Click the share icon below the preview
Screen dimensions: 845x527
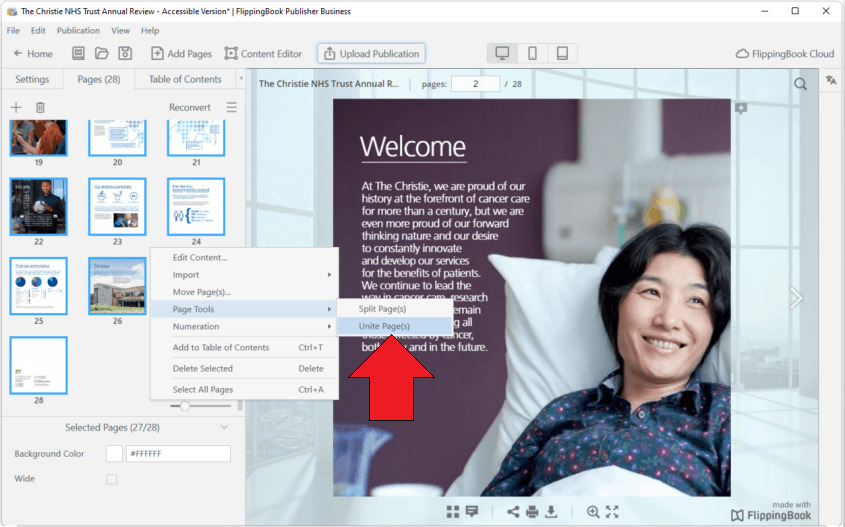(x=513, y=512)
